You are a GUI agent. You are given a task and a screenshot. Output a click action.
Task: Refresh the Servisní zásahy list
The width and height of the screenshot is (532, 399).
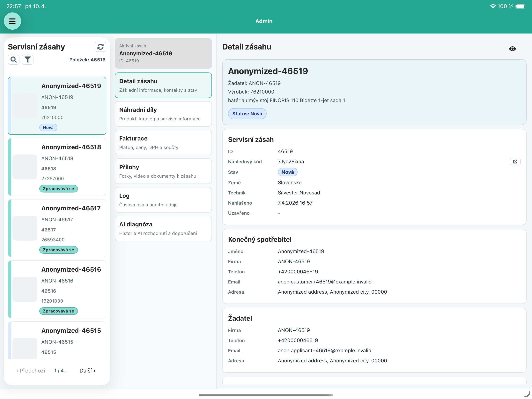point(100,47)
